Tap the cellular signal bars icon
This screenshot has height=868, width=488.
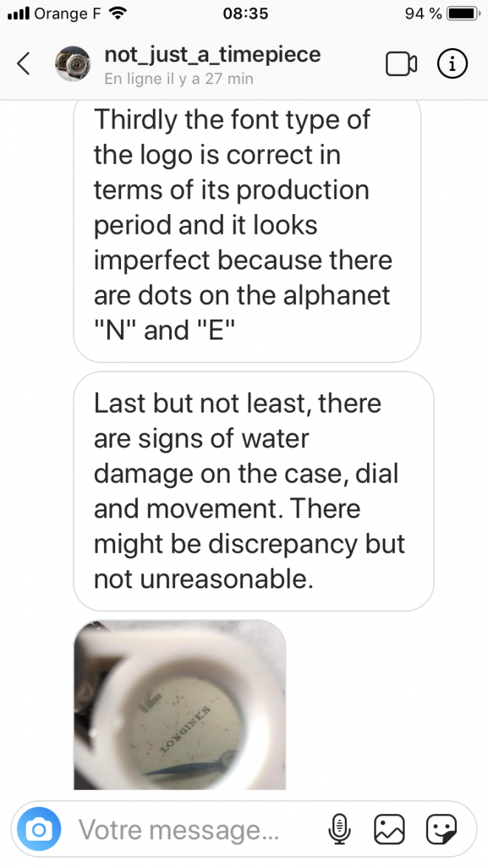(x=18, y=13)
